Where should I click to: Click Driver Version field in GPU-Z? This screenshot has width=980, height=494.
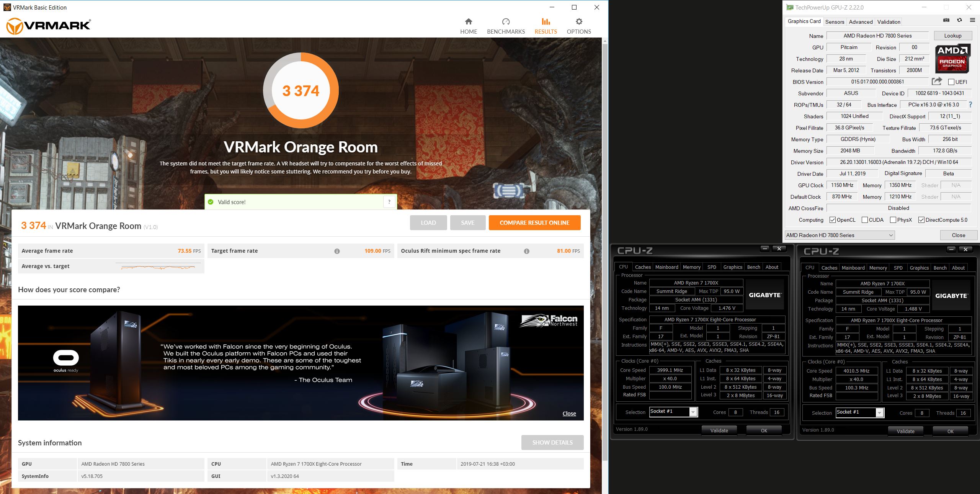(x=899, y=162)
